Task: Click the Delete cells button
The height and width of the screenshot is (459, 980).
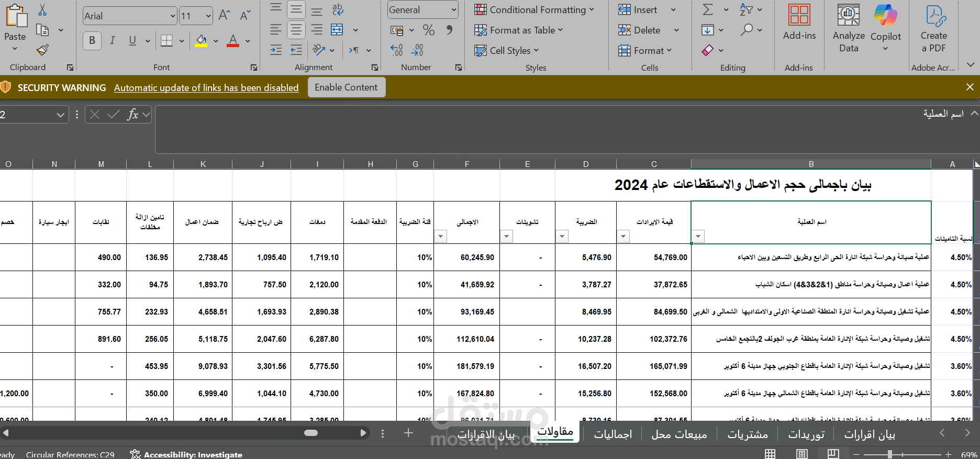Action: click(639, 30)
